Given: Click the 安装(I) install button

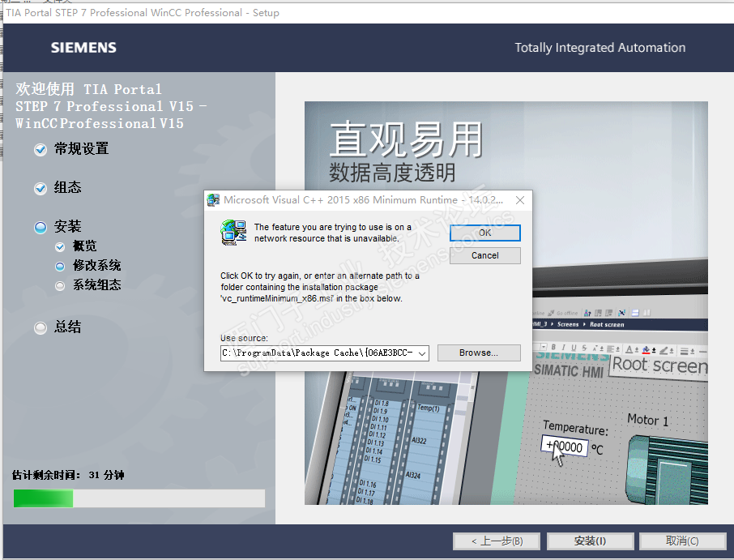Looking at the screenshot, I should (591, 541).
